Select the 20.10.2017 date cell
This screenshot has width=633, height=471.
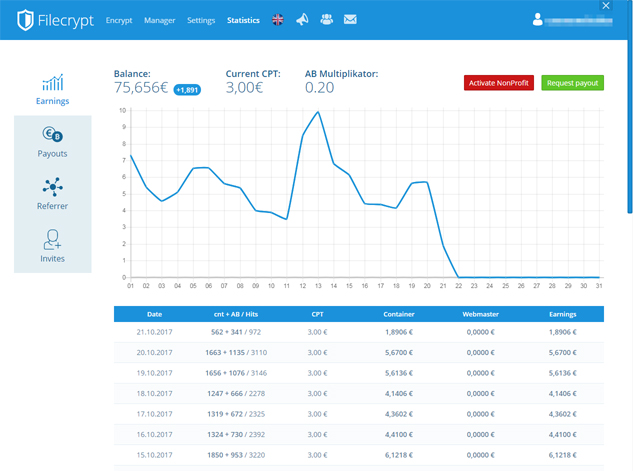154,352
